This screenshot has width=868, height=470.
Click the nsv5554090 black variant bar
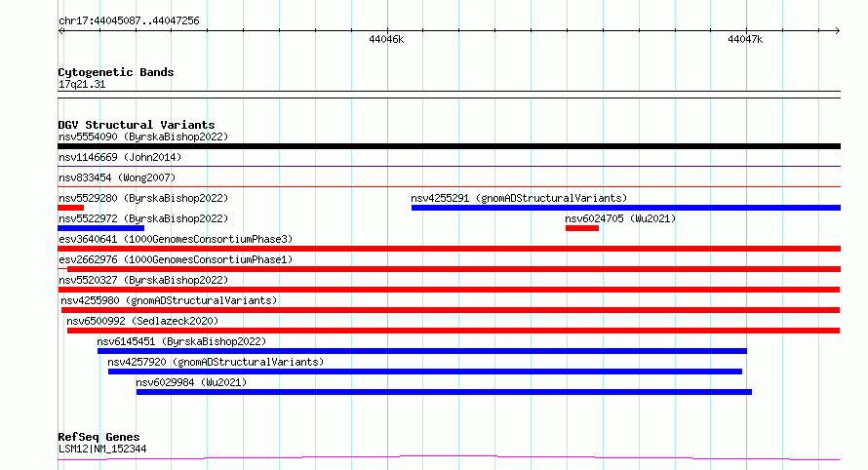click(x=449, y=146)
